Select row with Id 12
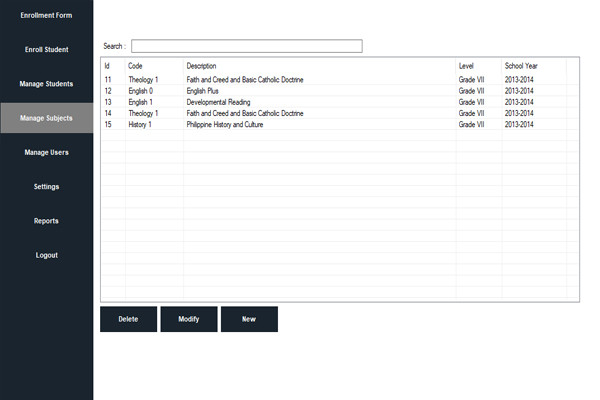 340,91
